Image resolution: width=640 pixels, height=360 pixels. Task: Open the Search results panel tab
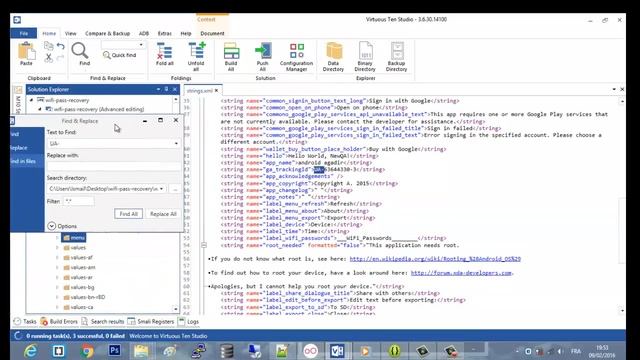(x=103, y=322)
